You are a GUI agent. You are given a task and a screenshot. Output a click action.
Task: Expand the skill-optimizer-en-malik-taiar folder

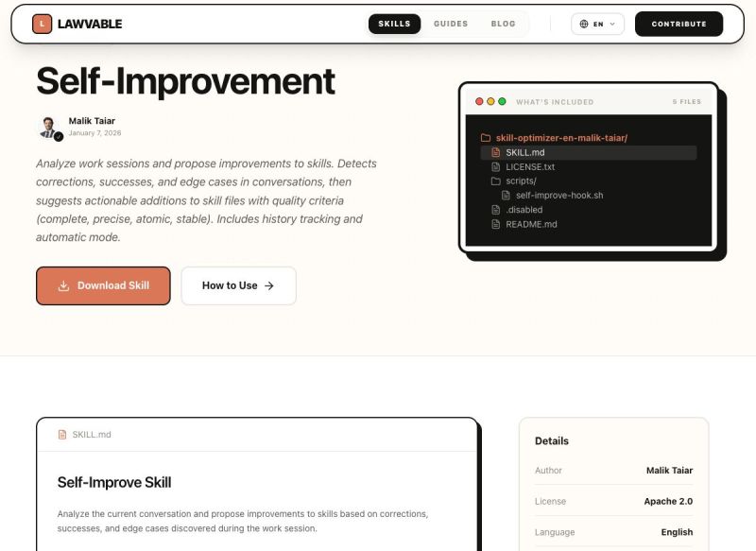(x=561, y=138)
